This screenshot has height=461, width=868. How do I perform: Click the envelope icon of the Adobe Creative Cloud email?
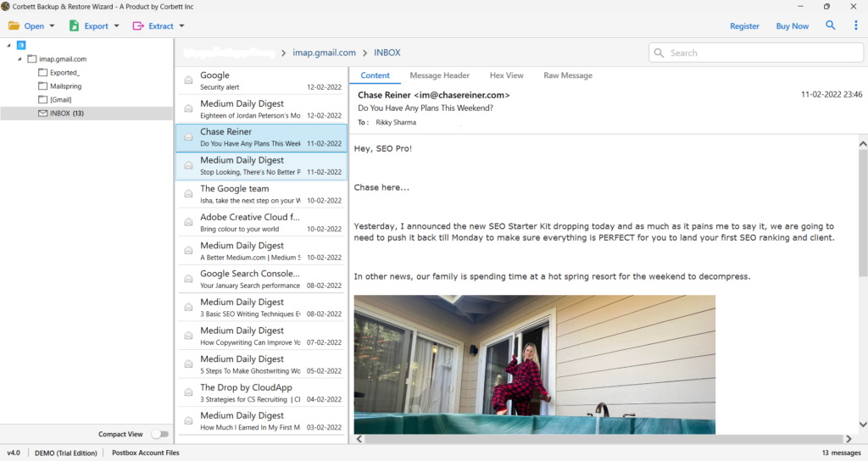188,223
